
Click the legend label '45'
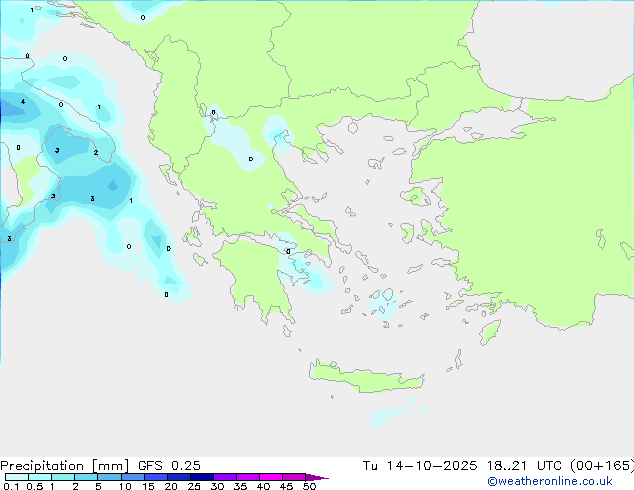[286, 486]
